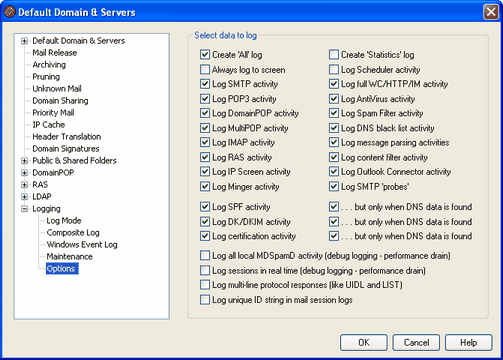Image resolution: width=503 pixels, height=360 pixels.
Task: Open the Windows Event Log page
Action: 82,245
